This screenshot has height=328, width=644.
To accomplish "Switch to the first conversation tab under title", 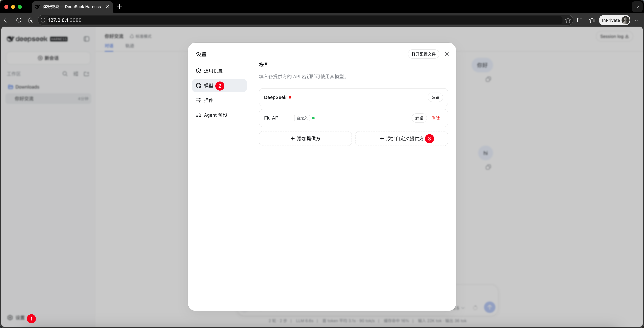I will click(x=109, y=46).
